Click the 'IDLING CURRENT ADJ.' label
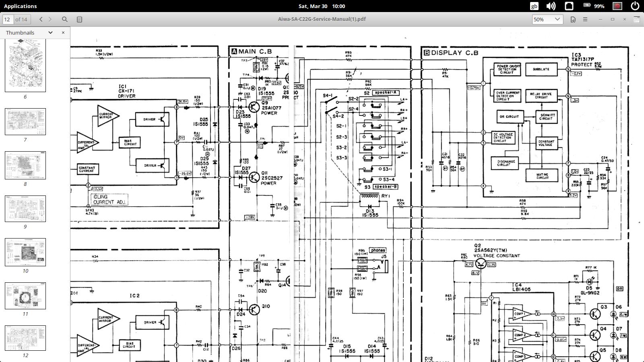Screen dimensions: 644x362 click(110, 200)
